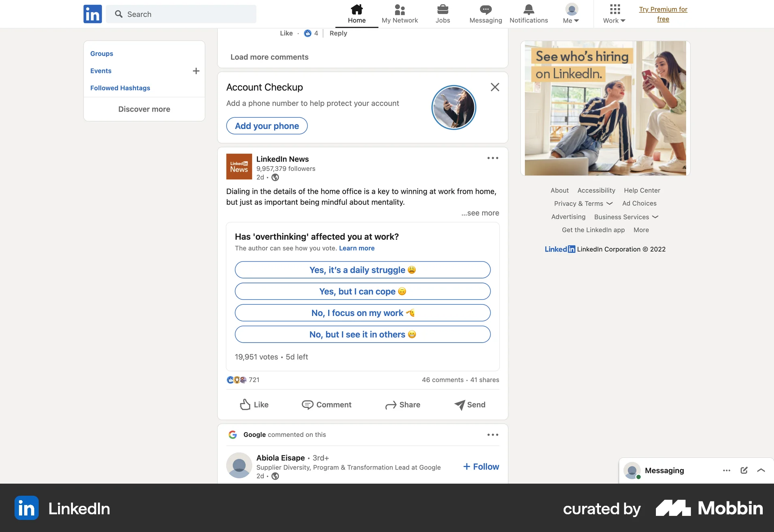Select the My Network icon
Image resolution: width=774 pixels, height=532 pixels.
(399, 14)
